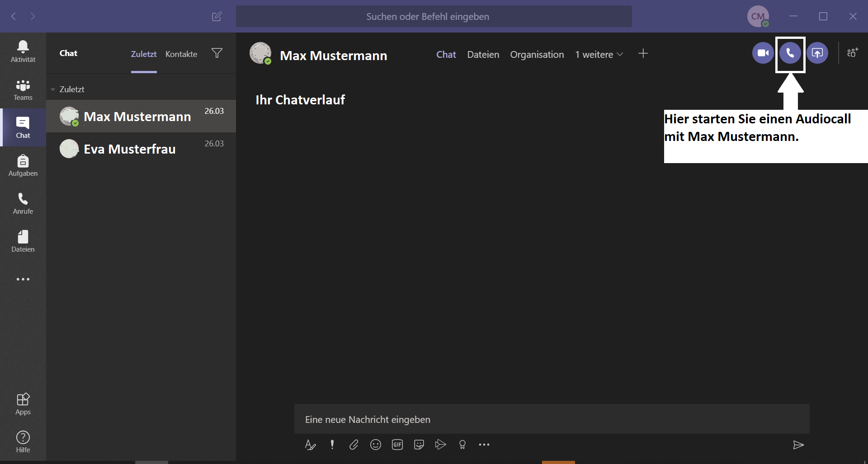Open the Anrufe section in sidebar

coord(23,203)
